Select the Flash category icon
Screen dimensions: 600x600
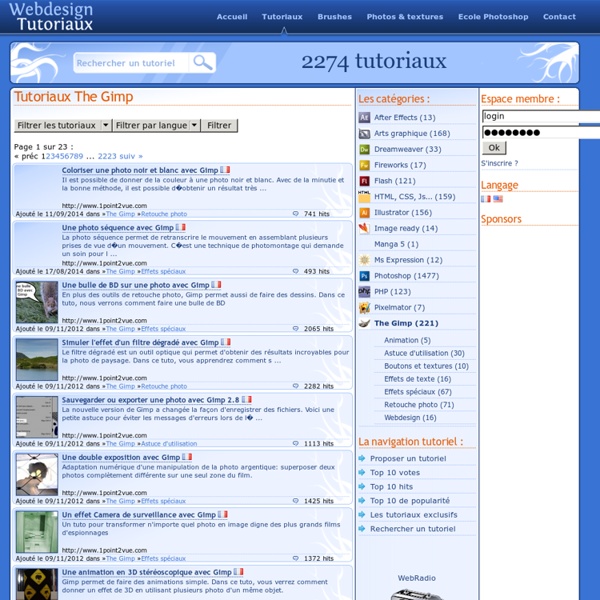coord(364,181)
